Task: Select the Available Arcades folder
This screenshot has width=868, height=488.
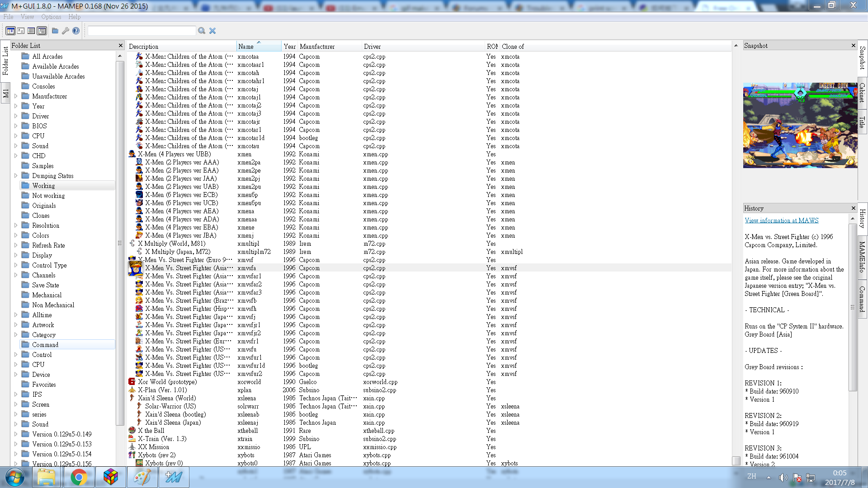Action: tap(56, 66)
